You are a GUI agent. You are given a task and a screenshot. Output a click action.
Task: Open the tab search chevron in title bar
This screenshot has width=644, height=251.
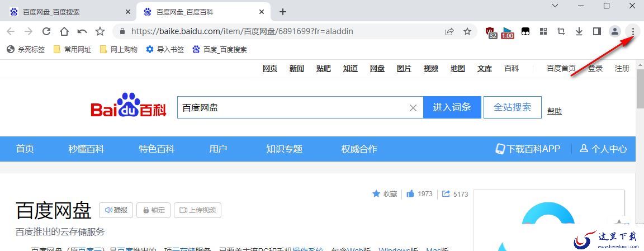pos(555,6)
